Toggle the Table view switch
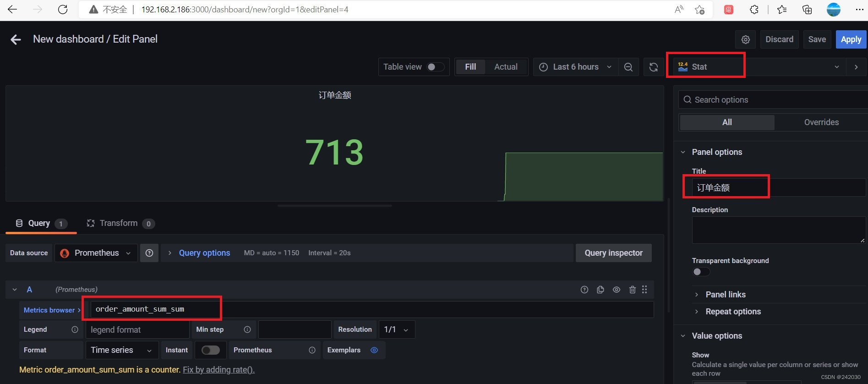The width and height of the screenshot is (868, 384). point(436,67)
